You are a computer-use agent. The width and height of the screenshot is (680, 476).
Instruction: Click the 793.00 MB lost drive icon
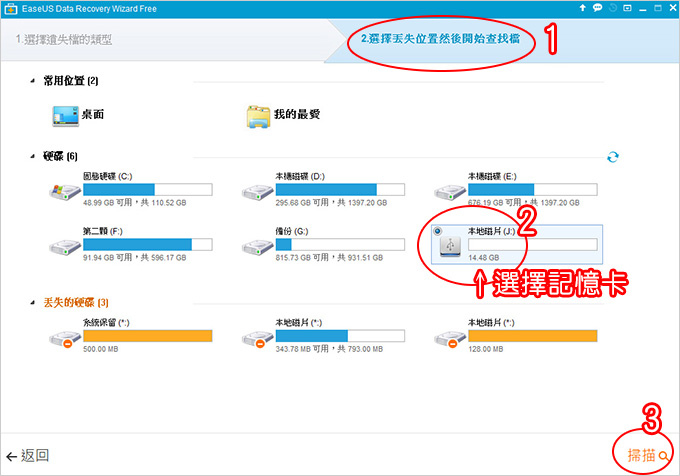[x=257, y=339]
